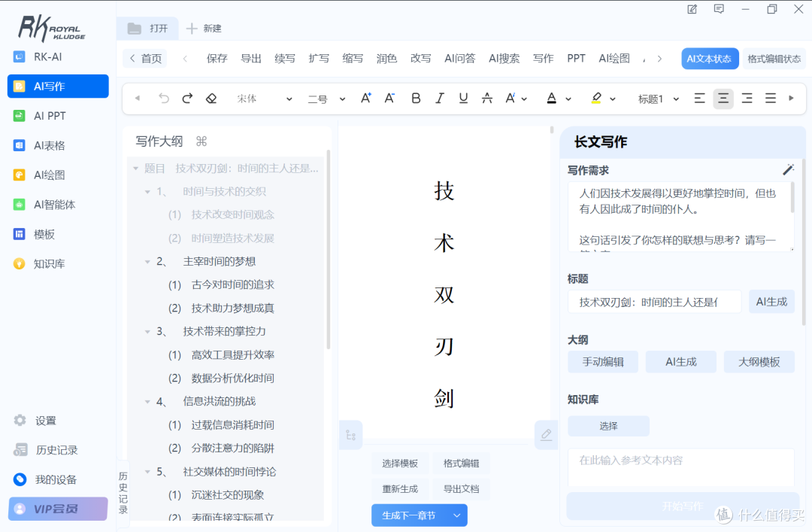The image size is (812, 532).
Task: Click the feedback message icon in title bar
Action: click(719, 9)
